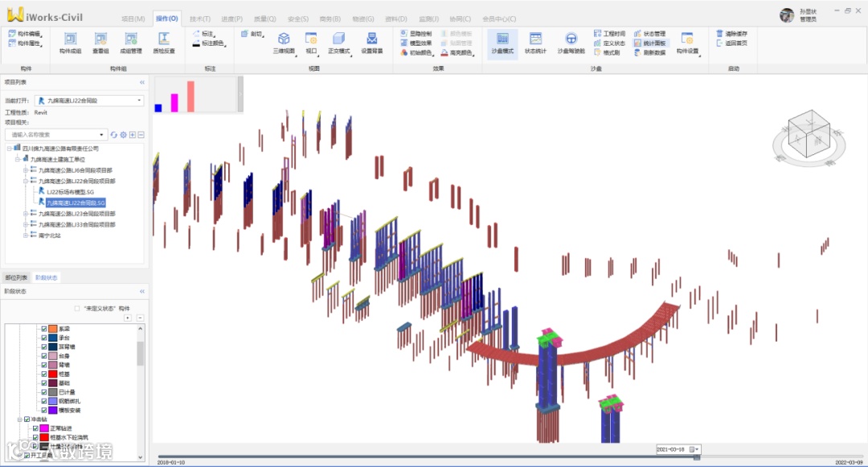Open 成组管理 group management
This screenshot has height=467, width=868.
click(131, 43)
